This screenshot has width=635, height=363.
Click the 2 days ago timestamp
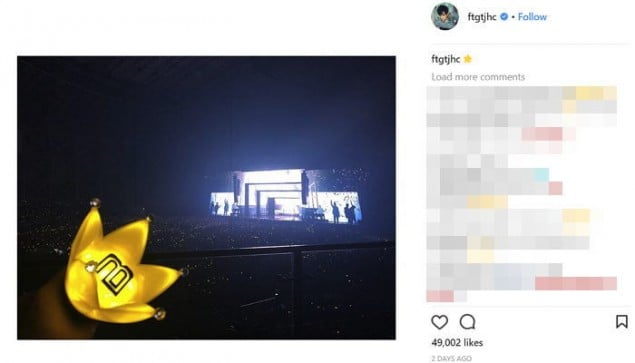point(452,359)
